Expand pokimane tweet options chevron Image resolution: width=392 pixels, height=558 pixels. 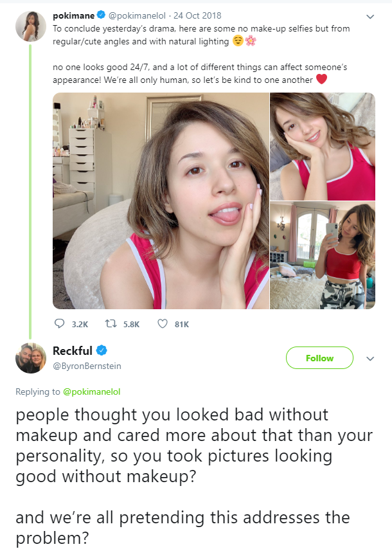370,17
